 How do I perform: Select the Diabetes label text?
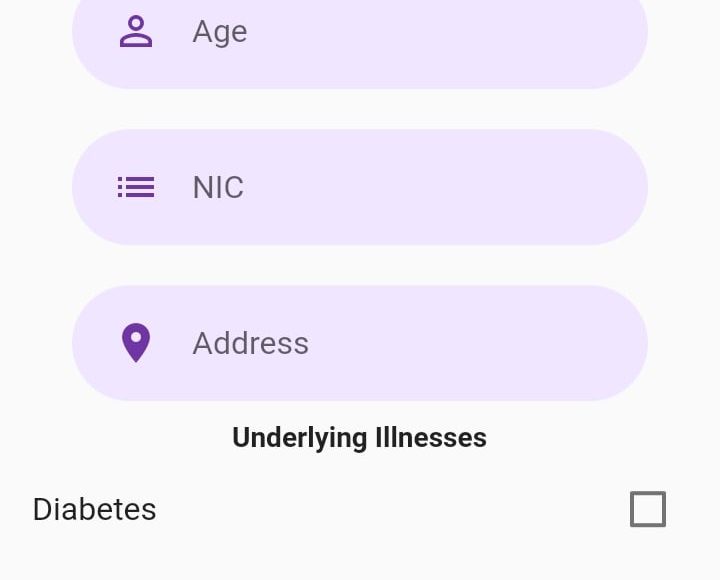(94, 509)
